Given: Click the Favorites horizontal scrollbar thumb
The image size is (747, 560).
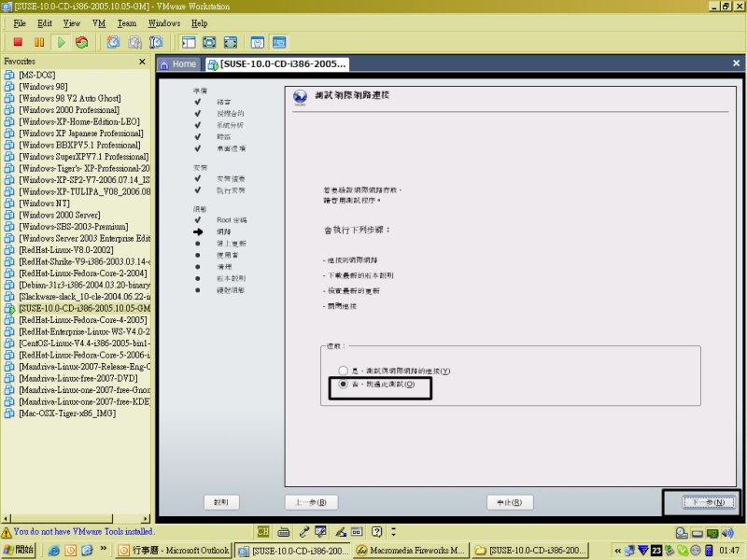Looking at the screenshot, I should (62, 518).
